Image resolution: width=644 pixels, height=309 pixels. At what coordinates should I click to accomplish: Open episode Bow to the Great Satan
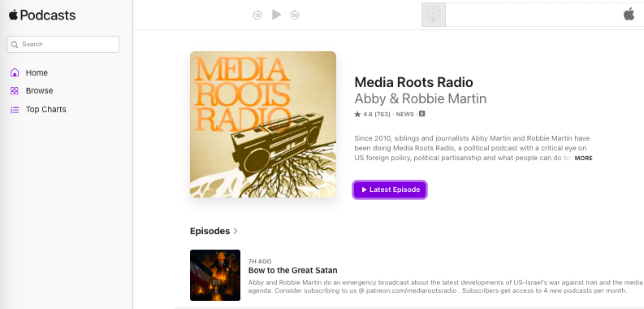click(x=293, y=270)
